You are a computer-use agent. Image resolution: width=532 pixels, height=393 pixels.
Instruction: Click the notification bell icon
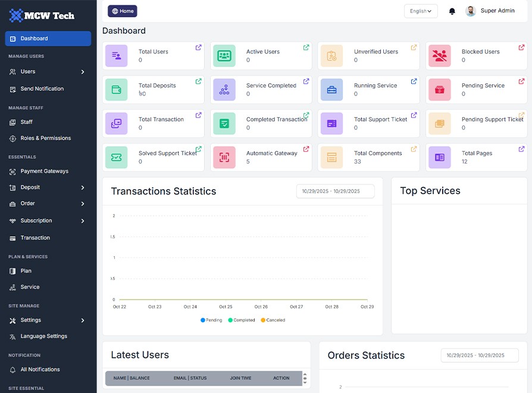(452, 11)
